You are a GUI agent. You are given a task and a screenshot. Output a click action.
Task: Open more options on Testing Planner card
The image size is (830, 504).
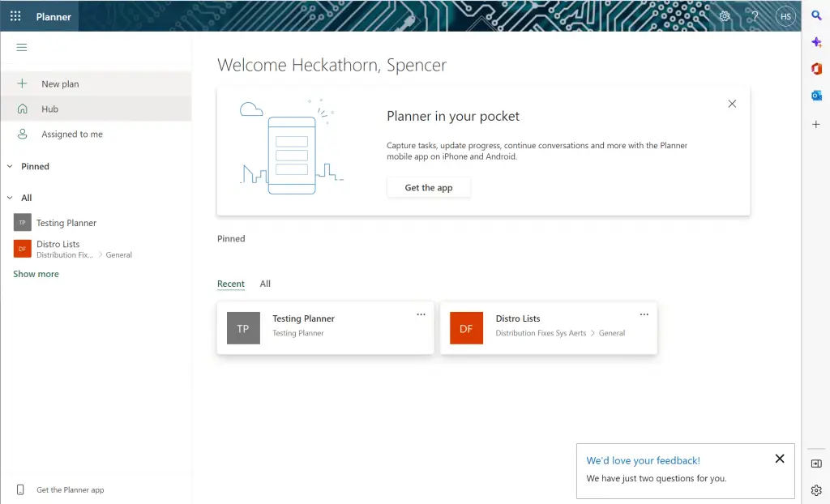tap(421, 314)
